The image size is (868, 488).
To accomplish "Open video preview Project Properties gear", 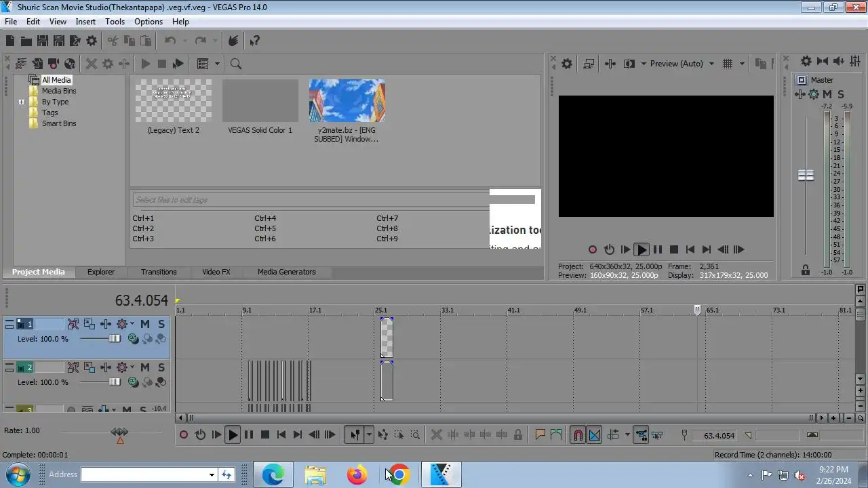I will point(567,64).
